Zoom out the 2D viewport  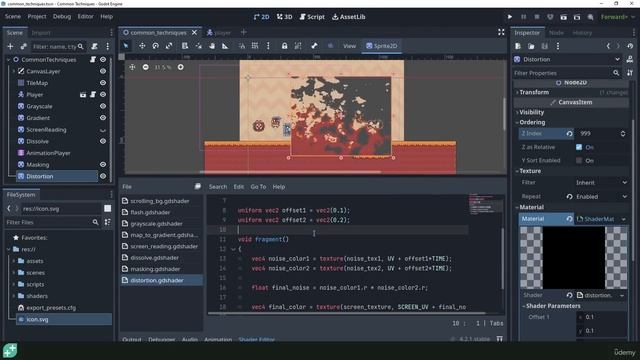click(146, 67)
